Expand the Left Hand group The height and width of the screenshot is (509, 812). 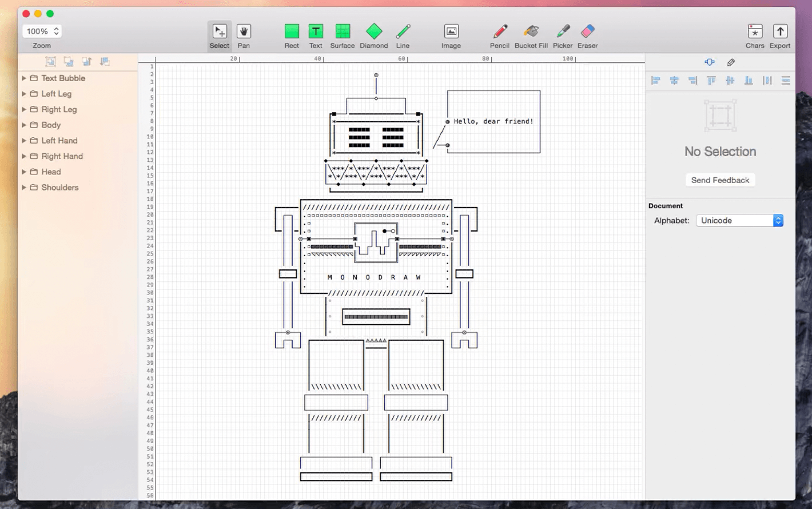pyautogui.click(x=24, y=140)
